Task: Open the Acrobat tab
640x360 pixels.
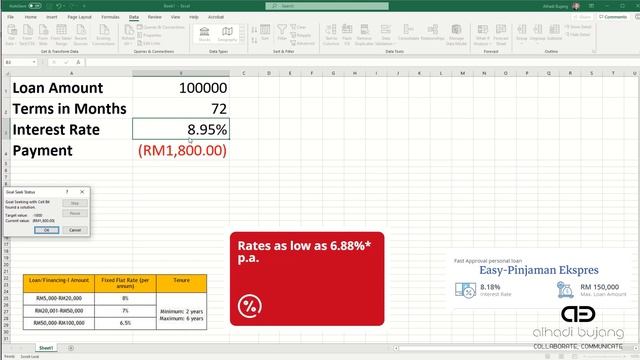Action: (216, 17)
